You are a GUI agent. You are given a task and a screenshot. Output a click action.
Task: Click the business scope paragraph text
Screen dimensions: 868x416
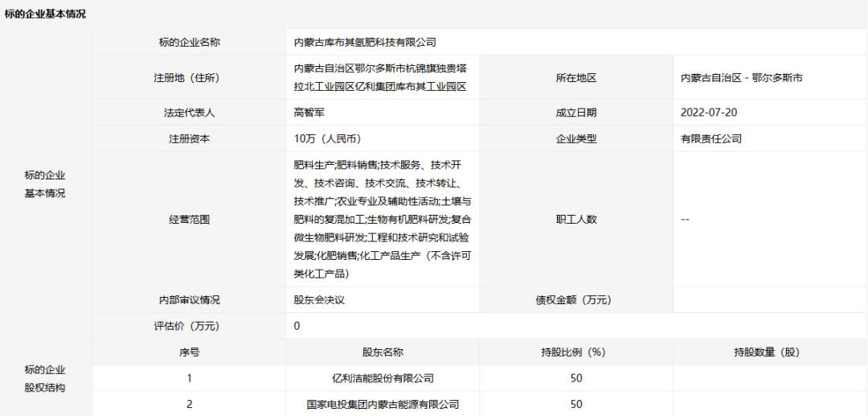tap(383, 220)
